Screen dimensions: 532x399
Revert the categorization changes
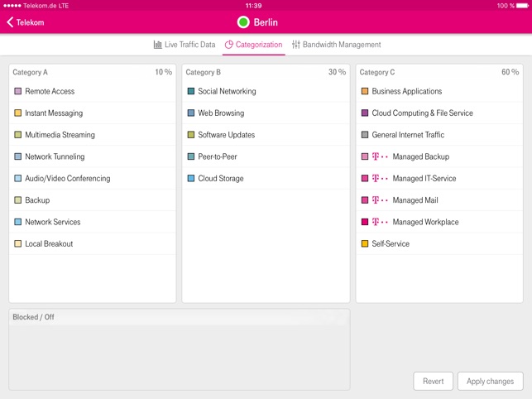coord(434,381)
